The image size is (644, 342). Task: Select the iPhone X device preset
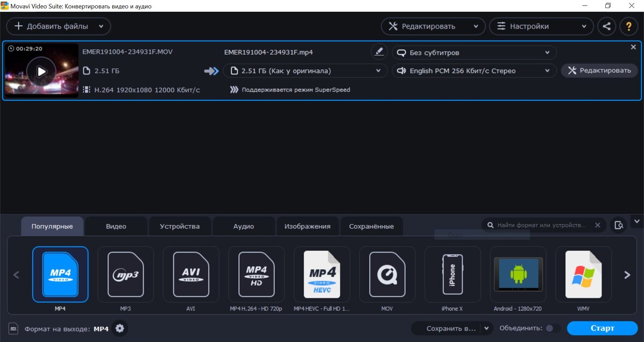tap(452, 274)
